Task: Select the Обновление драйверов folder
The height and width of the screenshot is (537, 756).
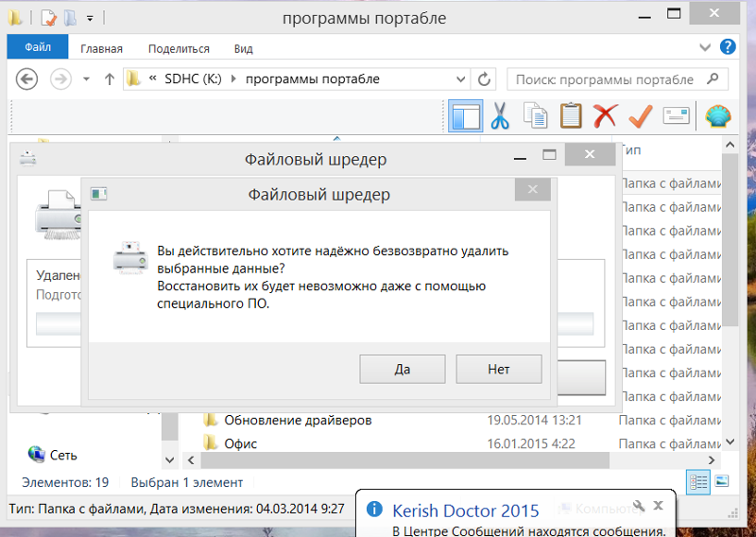Action: tap(298, 420)
